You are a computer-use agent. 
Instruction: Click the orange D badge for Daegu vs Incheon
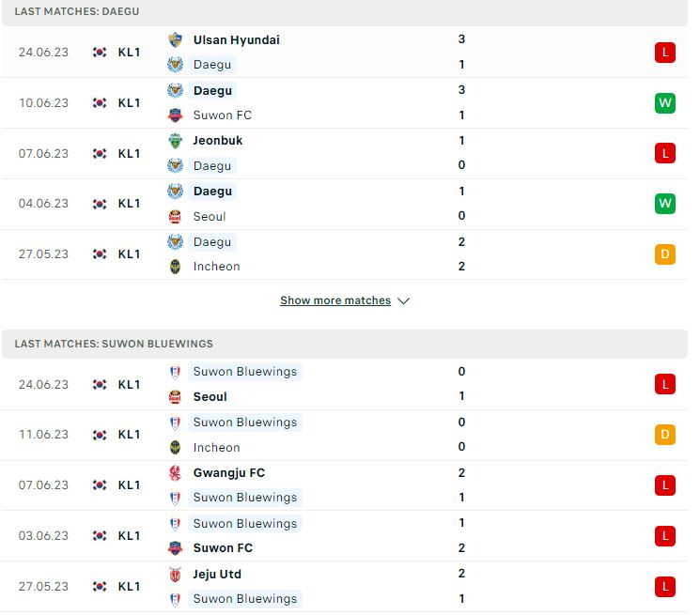click(x=664, y=254)
